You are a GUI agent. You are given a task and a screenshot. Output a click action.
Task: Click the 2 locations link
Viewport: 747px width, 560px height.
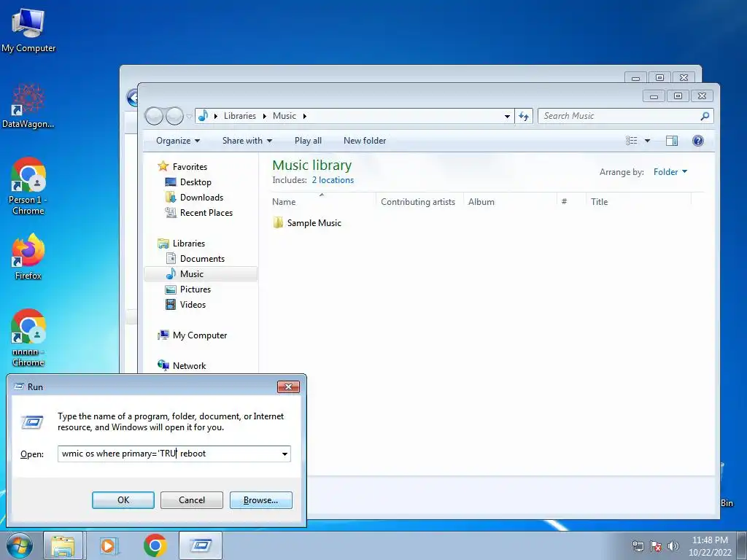[x=333, y=180]
